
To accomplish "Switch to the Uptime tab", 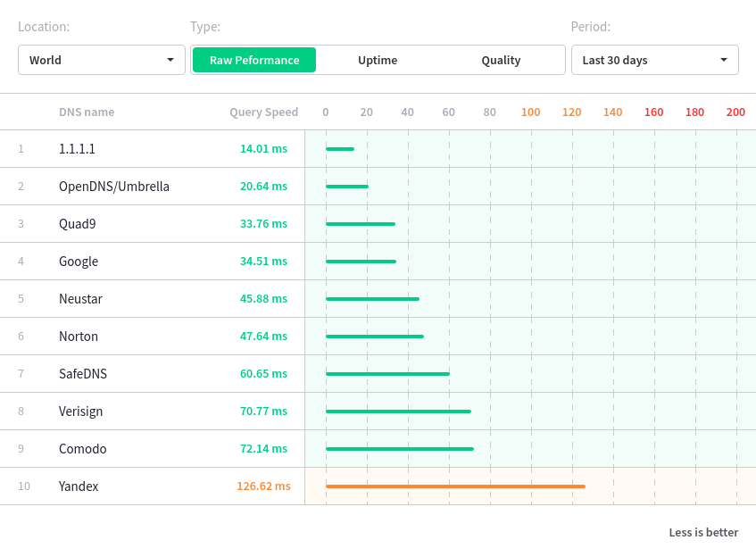I will click(x=378, y=61).
